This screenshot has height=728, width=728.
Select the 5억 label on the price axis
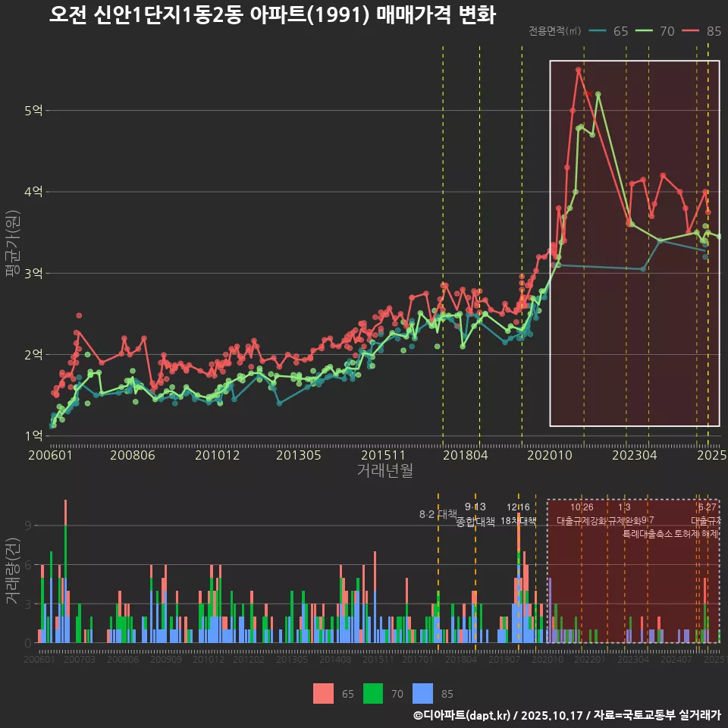[33, 111]
